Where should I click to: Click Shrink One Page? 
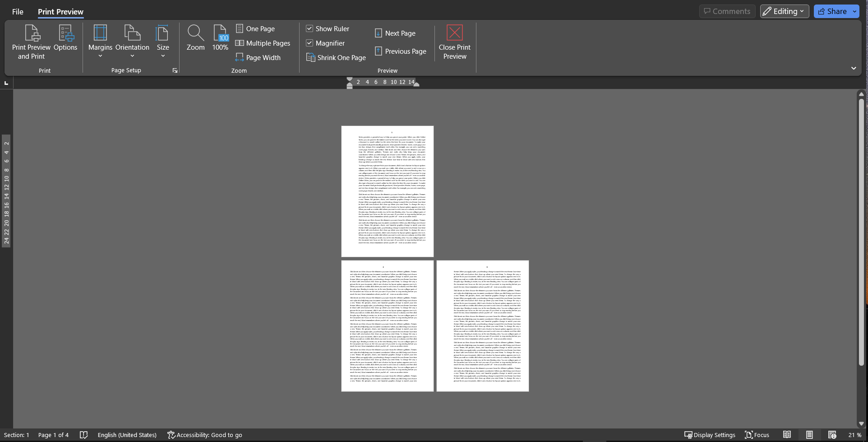point(336,57)
